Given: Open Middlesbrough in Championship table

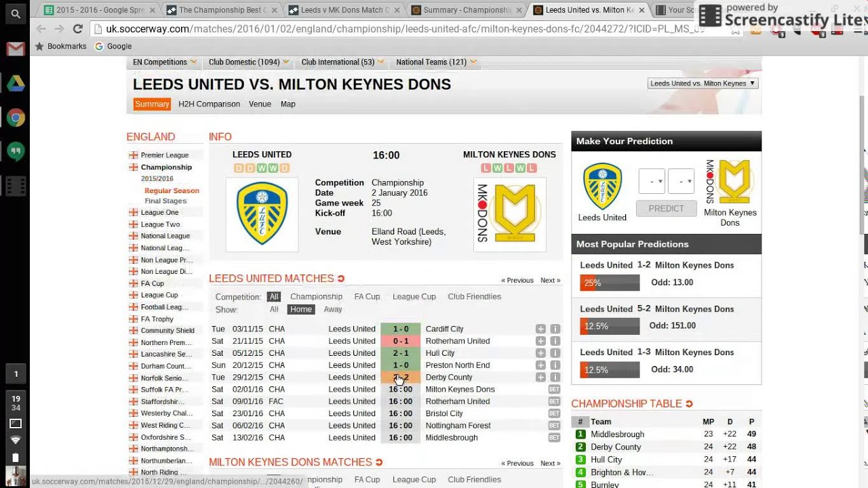Looking at the screenshot, I should 617,434.
